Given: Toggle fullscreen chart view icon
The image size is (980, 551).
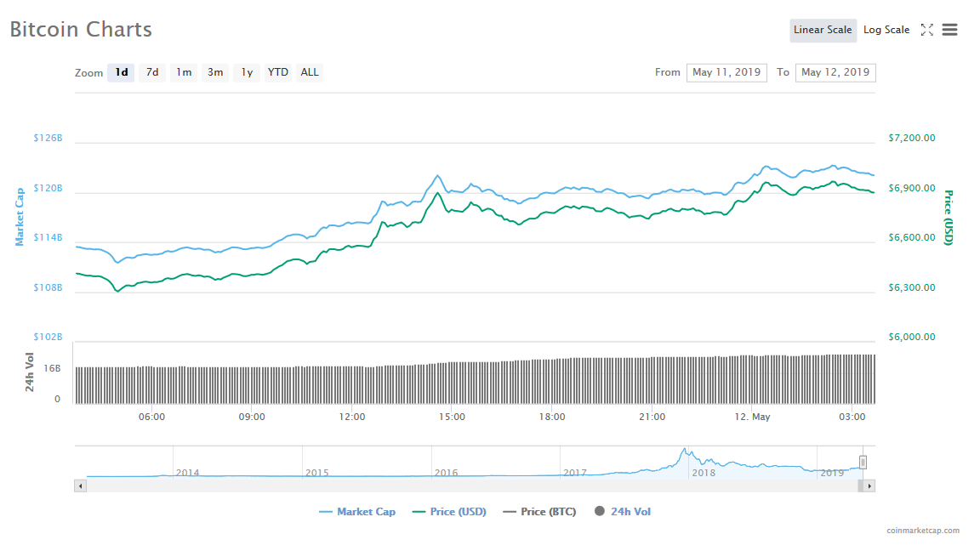Looking at the screenshot, I should [x=927, y=30].
